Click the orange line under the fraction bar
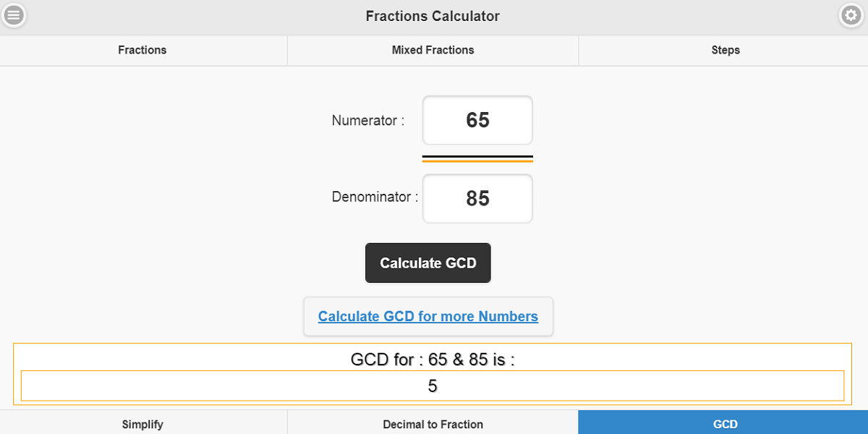 click(477, 161)
